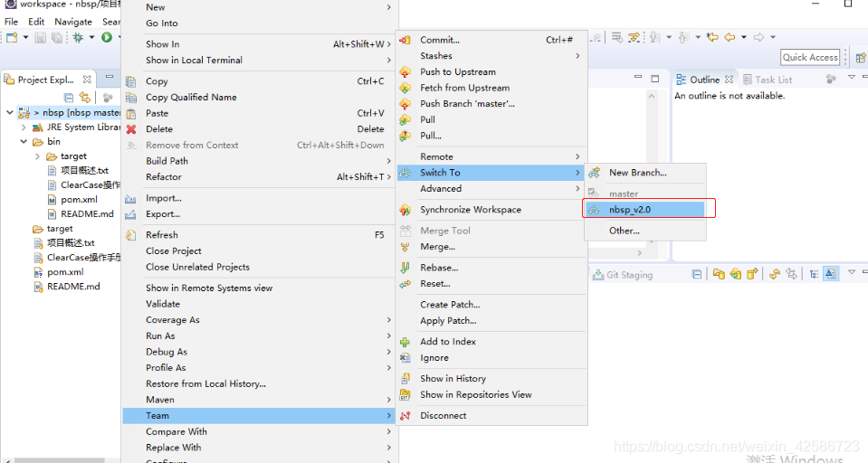
Task: Choose Other... in Switch To submenu
Action: coord(645,231)
